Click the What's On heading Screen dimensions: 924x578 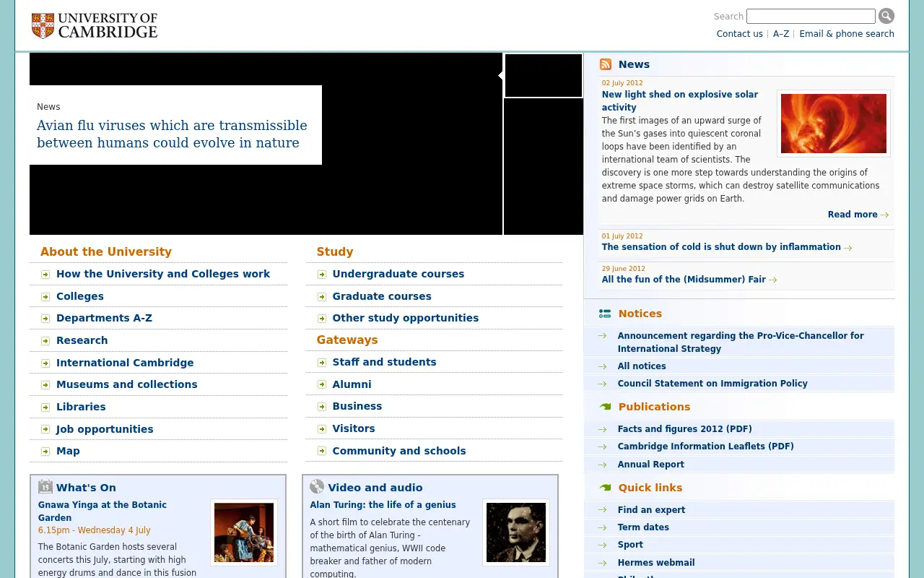coord(86,488)
